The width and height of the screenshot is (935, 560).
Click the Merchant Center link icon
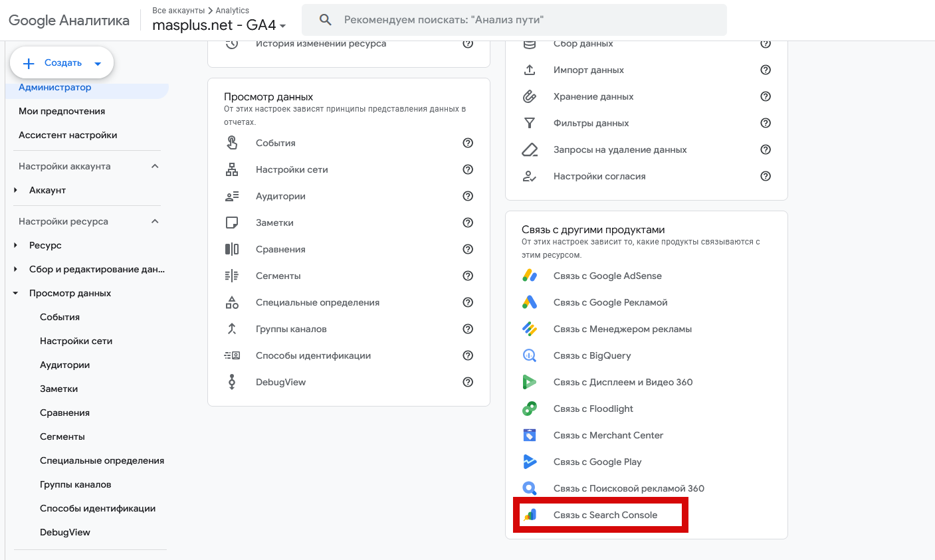click(x=530, y=435)
